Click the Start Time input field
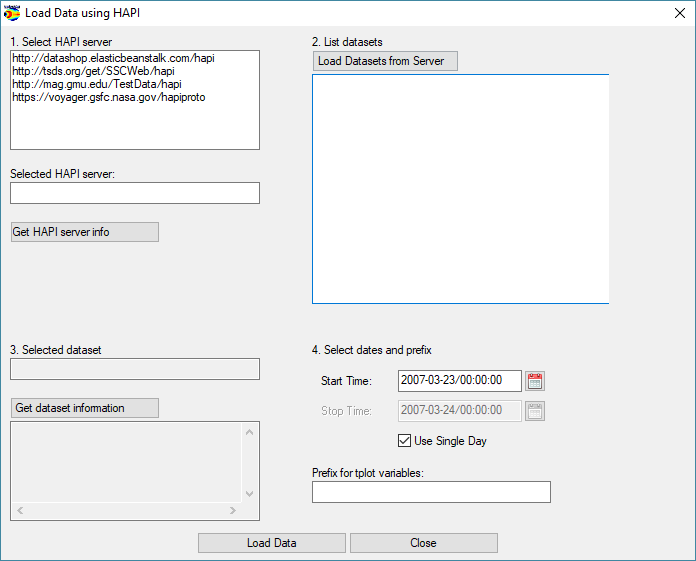 point(459,381)
